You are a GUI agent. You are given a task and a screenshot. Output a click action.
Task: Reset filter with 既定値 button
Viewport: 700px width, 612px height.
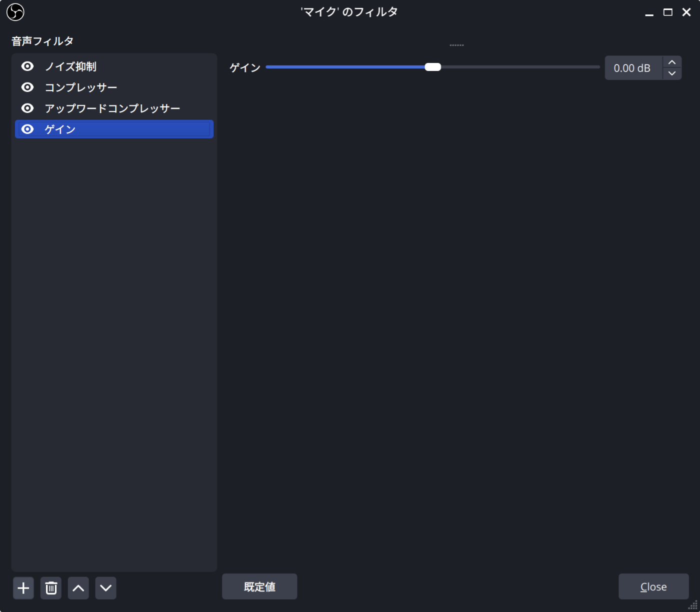[259, 587]
